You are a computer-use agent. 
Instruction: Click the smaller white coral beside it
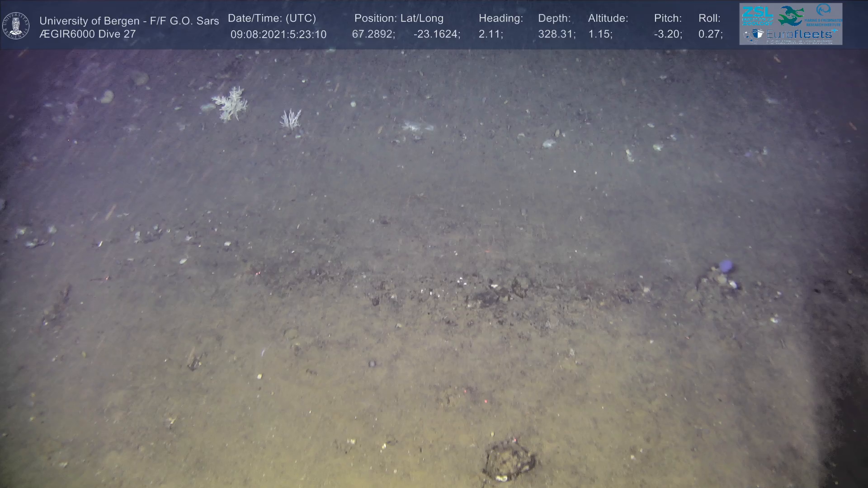[x=291, y=119]
